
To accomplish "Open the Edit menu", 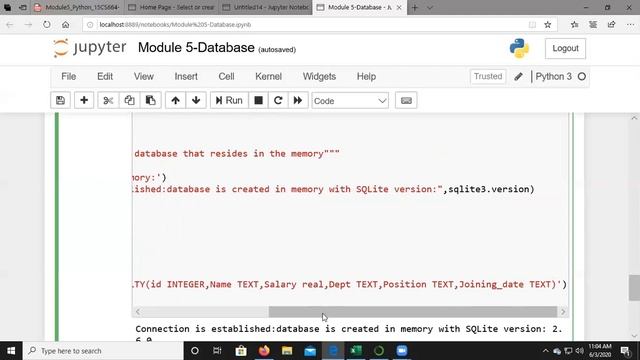I will click(105, 77).
